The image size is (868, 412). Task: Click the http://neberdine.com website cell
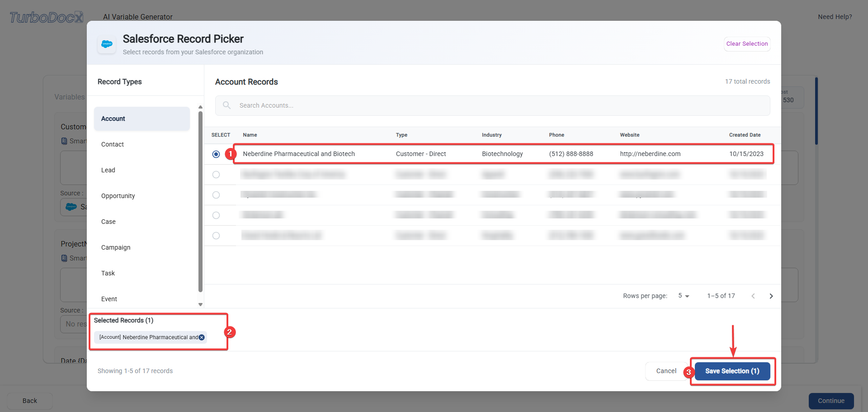(x=650, y=154)
